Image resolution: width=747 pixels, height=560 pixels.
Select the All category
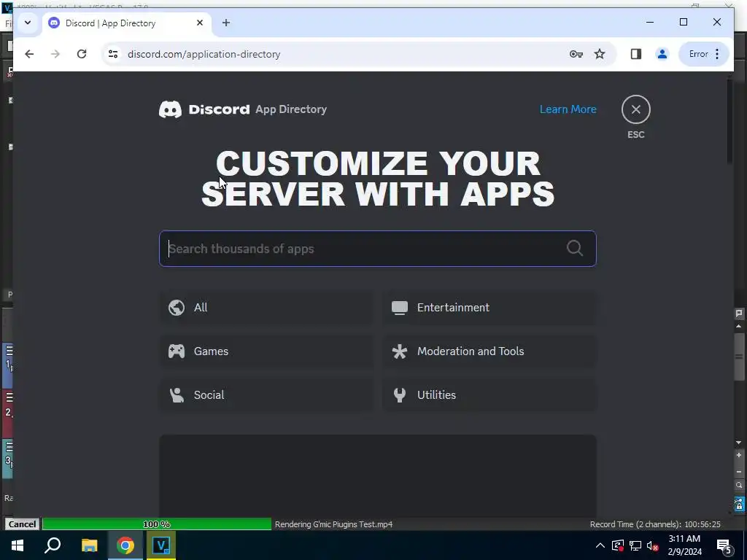click(266, 308)
